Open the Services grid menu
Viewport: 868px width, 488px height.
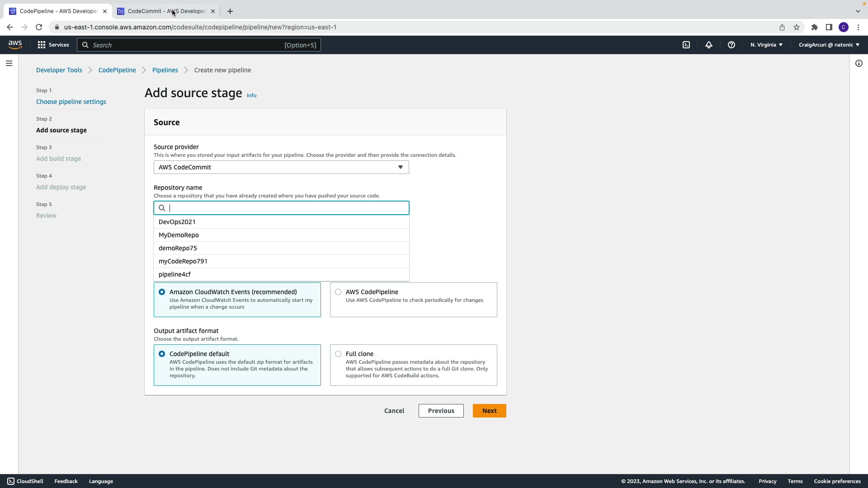point(53,45)
